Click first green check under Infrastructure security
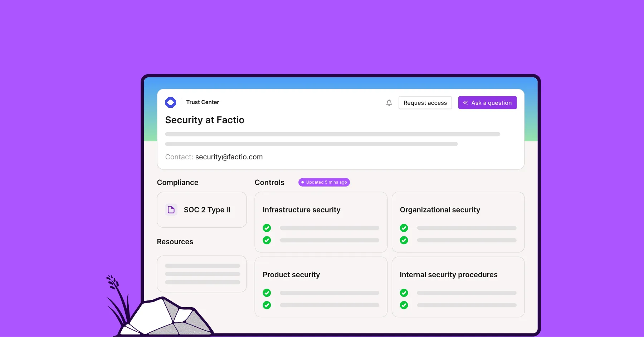Viewport: 644px width, 337px height. [x=267, y=228]
